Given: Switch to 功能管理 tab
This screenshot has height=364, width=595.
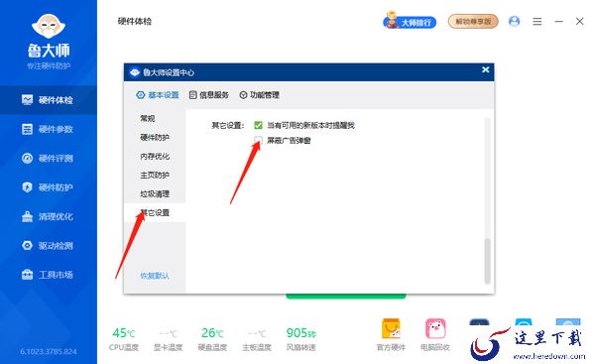Looking at the screenshot, I should 259,95.
